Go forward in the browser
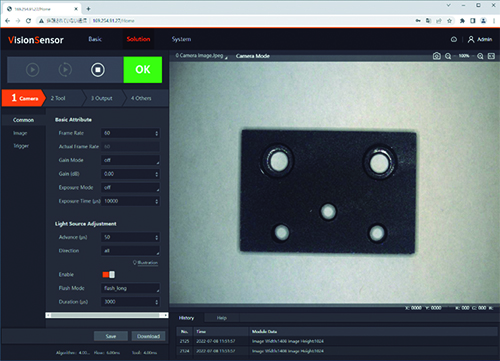The height and width of the screenshot is (361, 500). click(18, 21)
